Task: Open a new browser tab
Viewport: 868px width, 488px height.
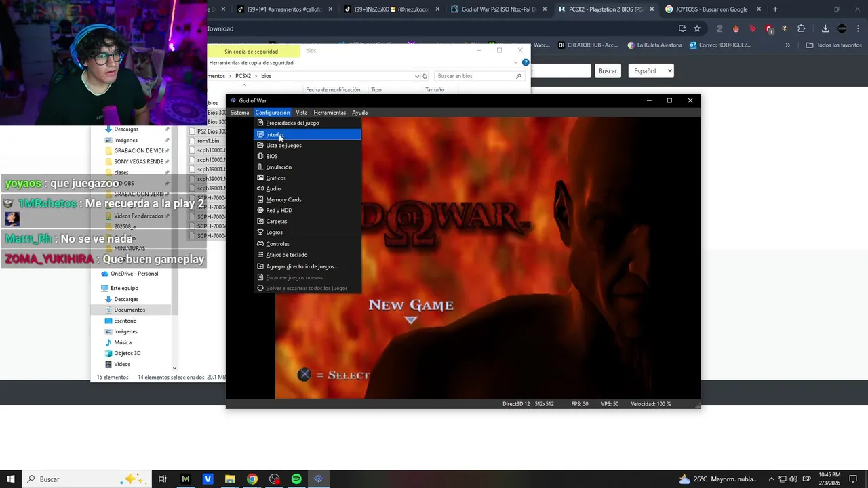Action: [x=775, y=9]
